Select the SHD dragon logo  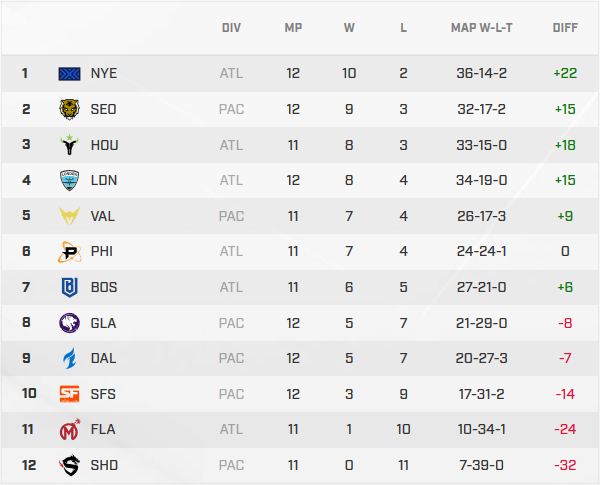coord(70,465)
